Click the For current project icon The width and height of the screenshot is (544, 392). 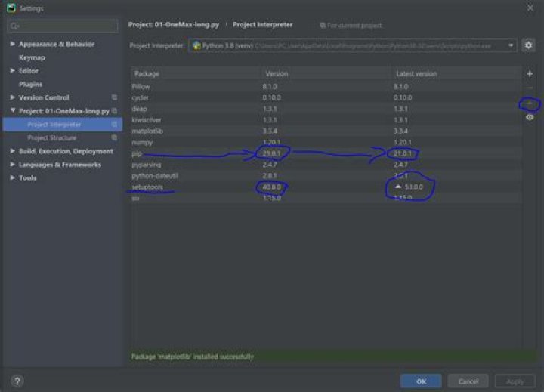click(x=323, y=26)
